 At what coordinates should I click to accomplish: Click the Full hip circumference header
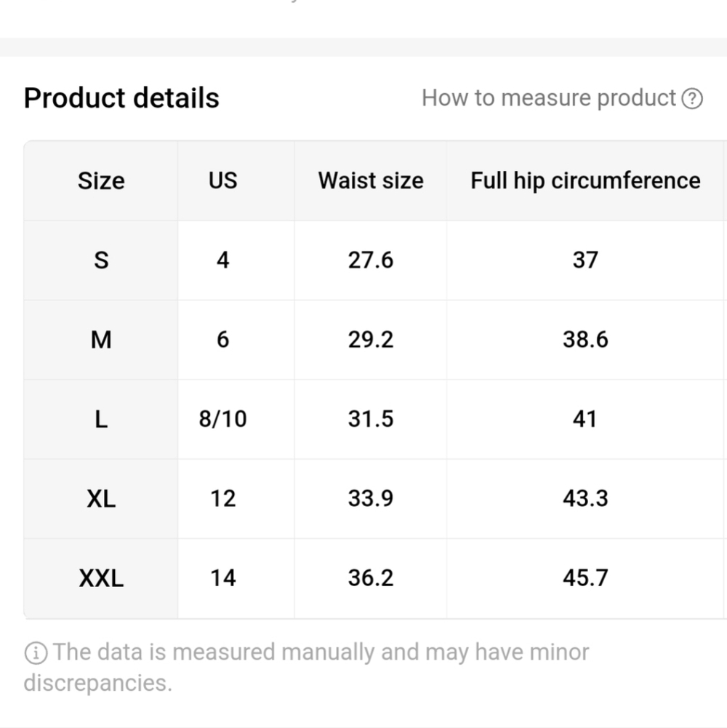pyautogui.click(x=585, y=180)
